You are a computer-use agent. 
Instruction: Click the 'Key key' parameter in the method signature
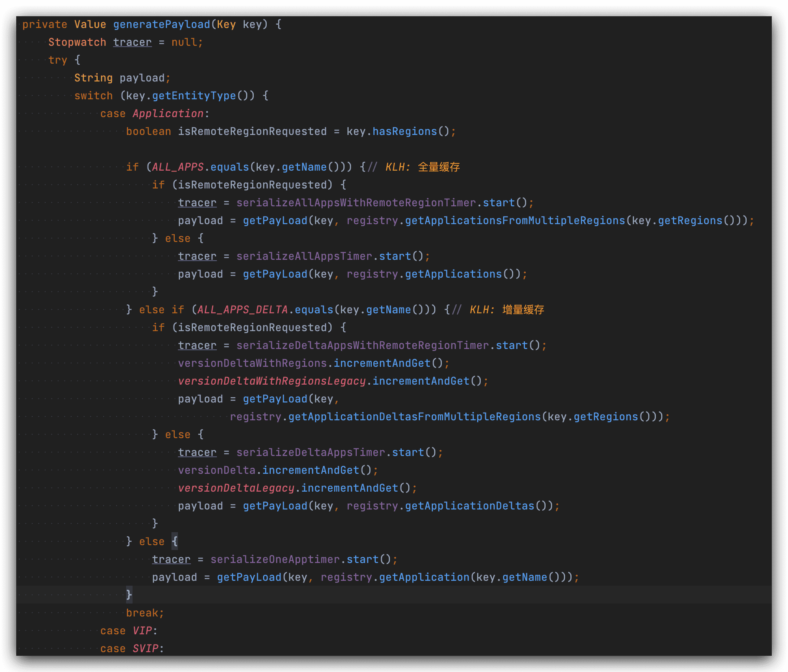pos(240,25)
